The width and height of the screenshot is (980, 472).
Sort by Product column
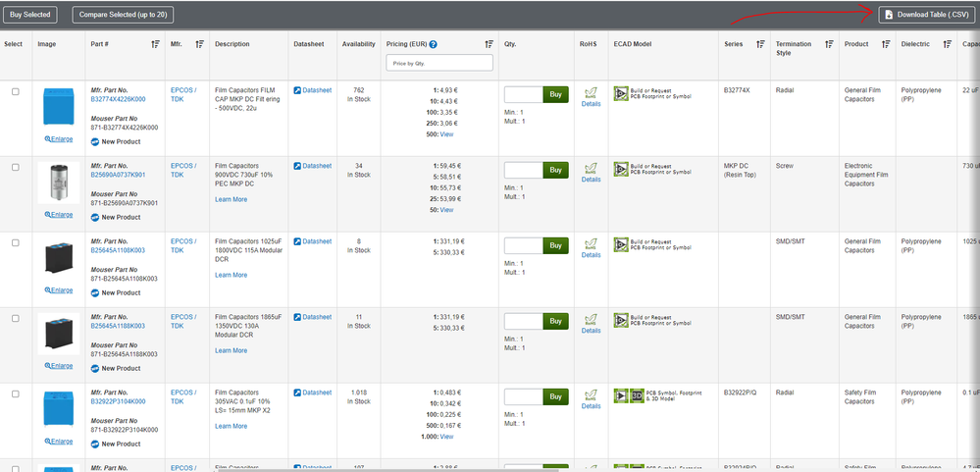tap(886, 44)
